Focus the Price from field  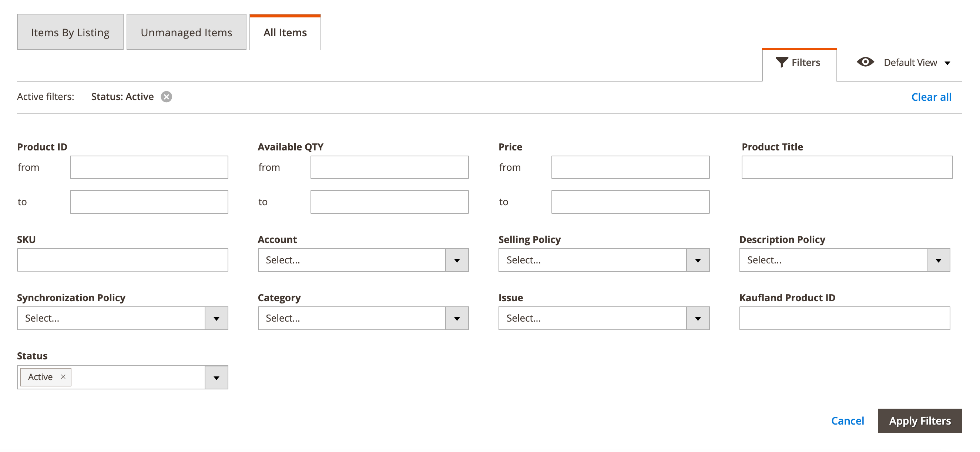coord(630,167)
